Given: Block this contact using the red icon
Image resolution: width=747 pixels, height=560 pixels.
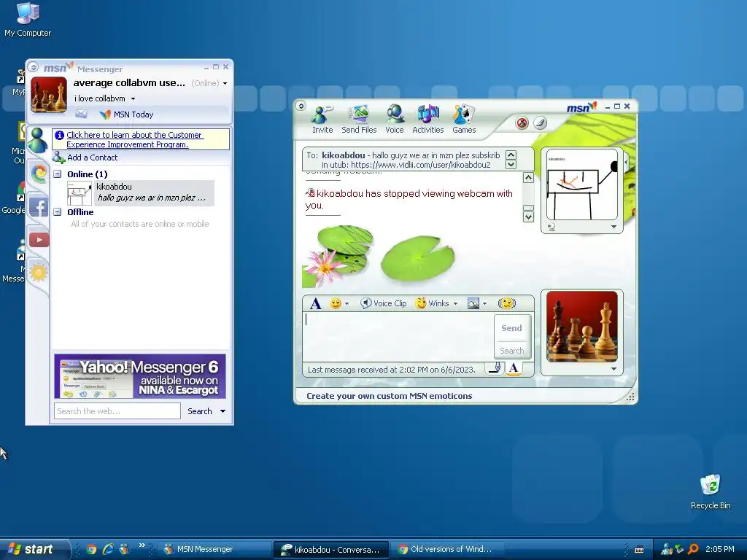Looking at the screenshot, I should (x=522, y=123).
